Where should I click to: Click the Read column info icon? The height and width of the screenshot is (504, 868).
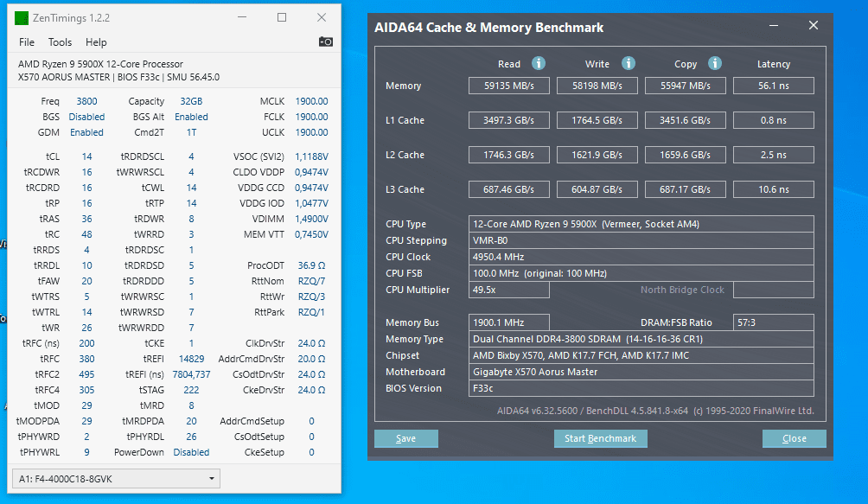(x=539, y=63)
